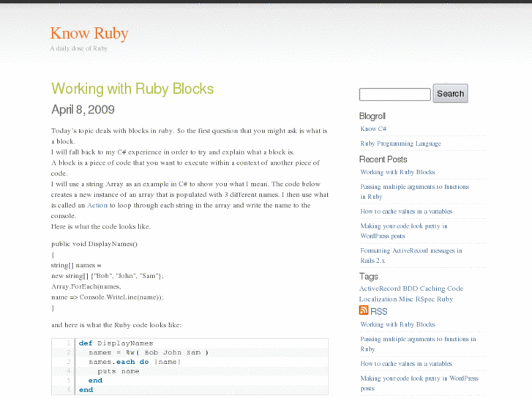Viewport: 532px width, 399px height.
Task: Open How to cache values under RSS section
Action: [406, 363]
